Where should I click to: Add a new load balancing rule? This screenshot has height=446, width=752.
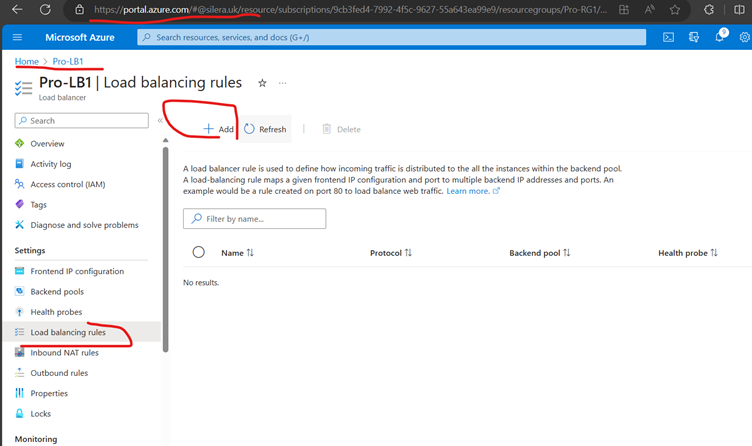[x=218, y=129]
